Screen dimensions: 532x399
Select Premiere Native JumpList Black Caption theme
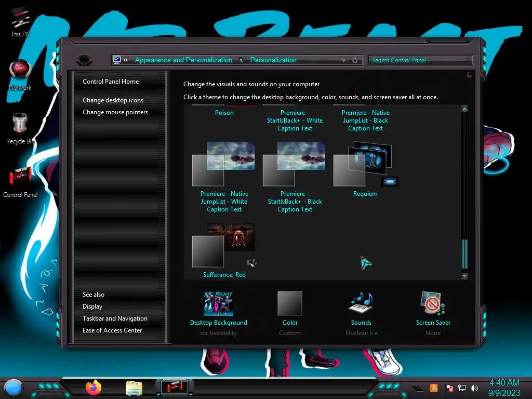click(x=365, y=121)
